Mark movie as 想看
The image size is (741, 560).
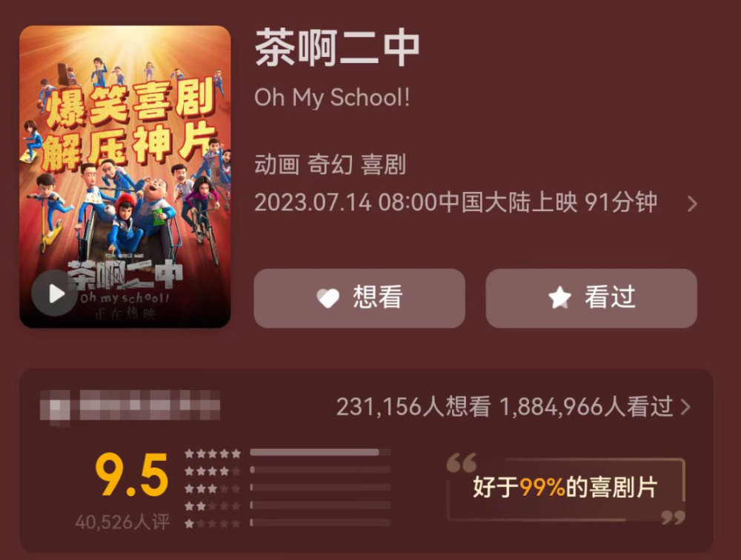click(359, 299)
